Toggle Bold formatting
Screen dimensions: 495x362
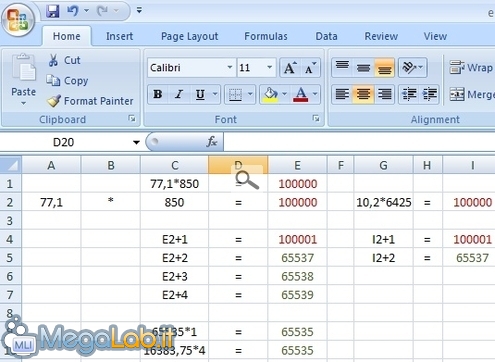[x=158, y=94]
